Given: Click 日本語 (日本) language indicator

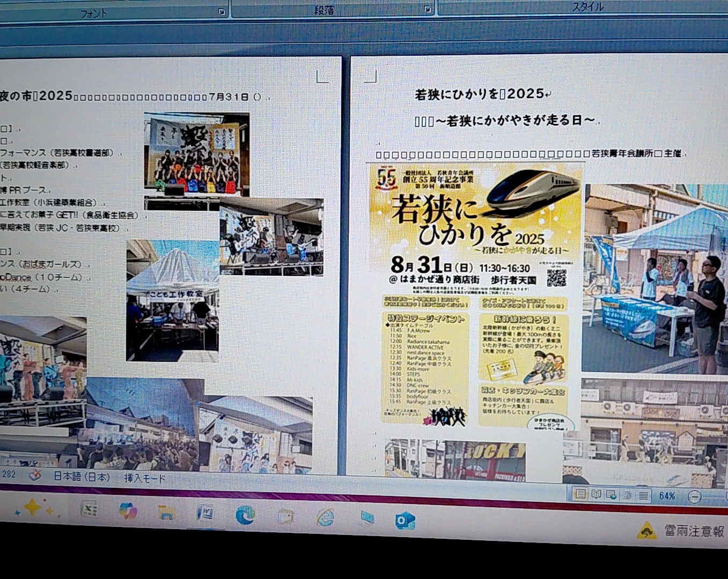Looking at the screenshot, I should 82,477.
